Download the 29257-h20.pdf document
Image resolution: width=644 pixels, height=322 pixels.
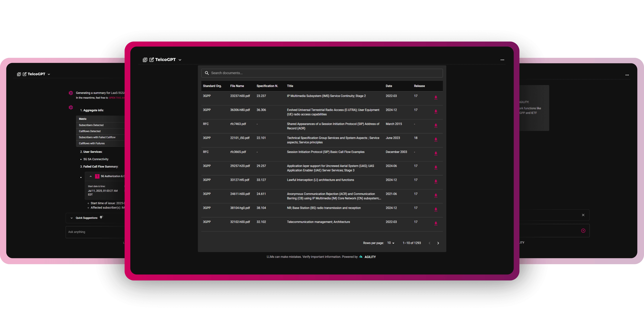[436, 167]
